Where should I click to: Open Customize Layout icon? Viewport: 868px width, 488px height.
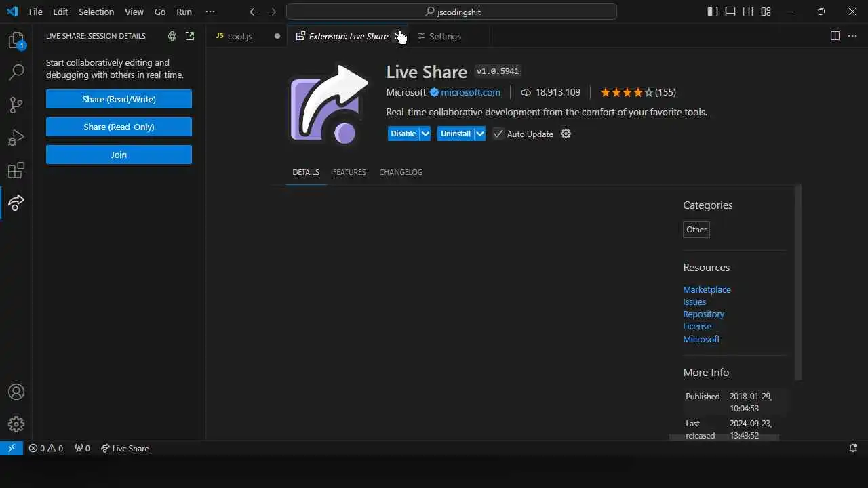click(x=766, y=12)
